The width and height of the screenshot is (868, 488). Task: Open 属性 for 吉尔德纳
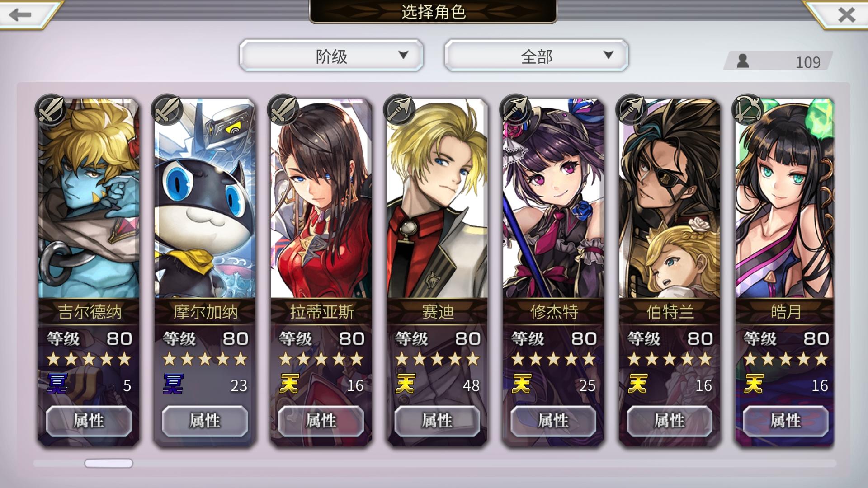[x=89, y=421]
